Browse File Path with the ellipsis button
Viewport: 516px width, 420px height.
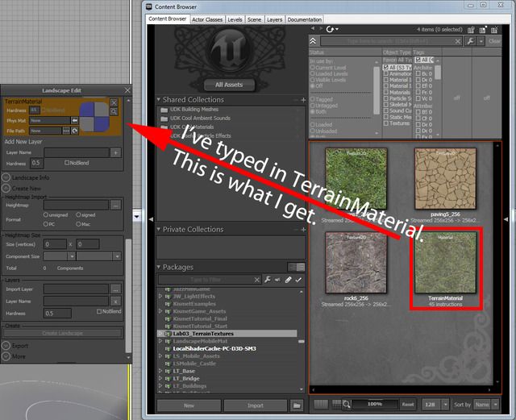pyautogui.click(x=66, y=131)
